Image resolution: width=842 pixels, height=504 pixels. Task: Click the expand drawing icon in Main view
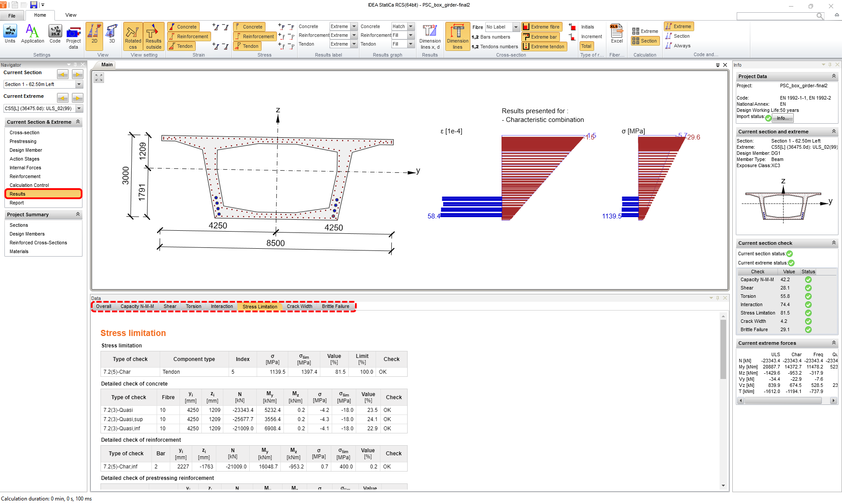tap(99, 78)
